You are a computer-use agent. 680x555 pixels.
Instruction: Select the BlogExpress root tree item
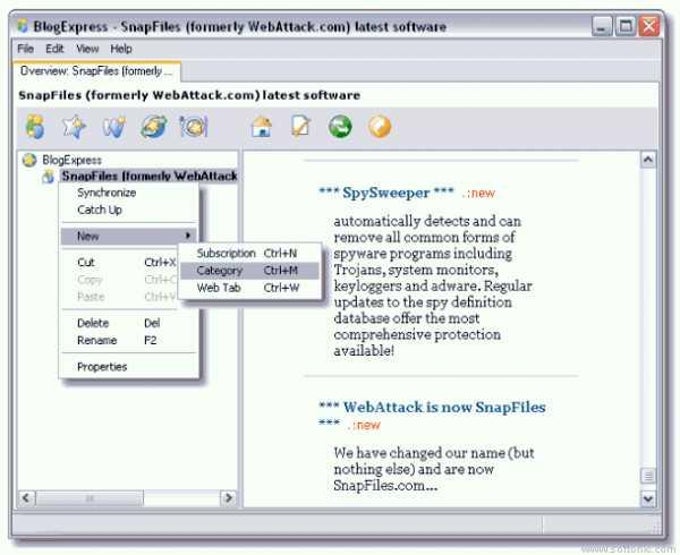(x=72, y=160)
